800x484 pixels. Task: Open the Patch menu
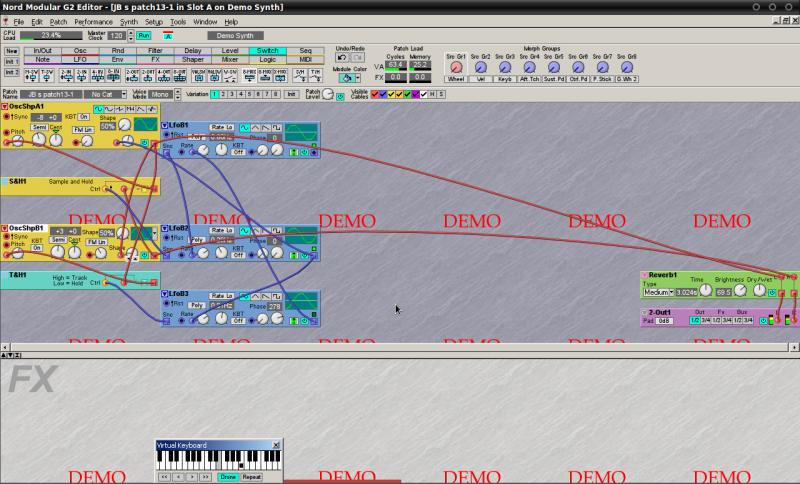[x=58, y=22]
